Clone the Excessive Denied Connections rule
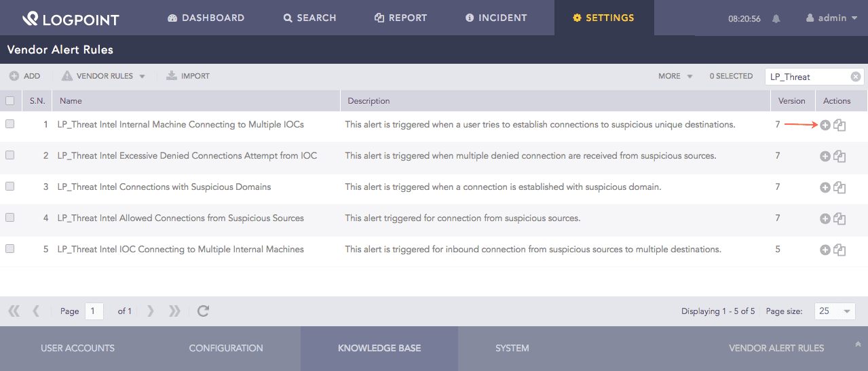Screen dimensions: 868x371 [x=839, y=156]
